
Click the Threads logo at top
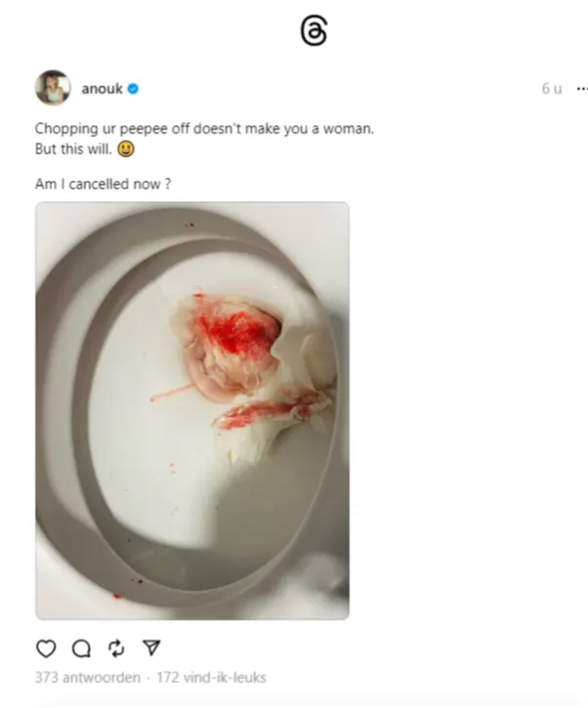(x=314, y=31)
